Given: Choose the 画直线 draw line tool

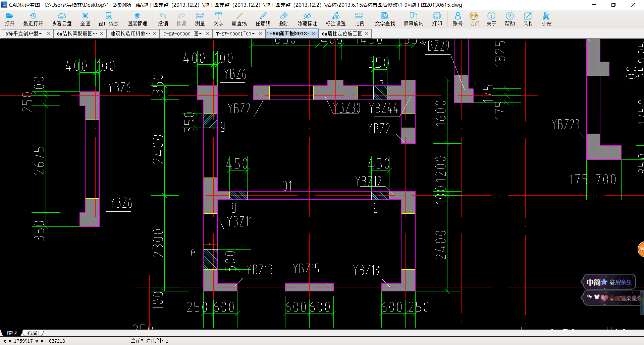Looking at the screenshot, I should pyautogui.click(x=239, y=19).
